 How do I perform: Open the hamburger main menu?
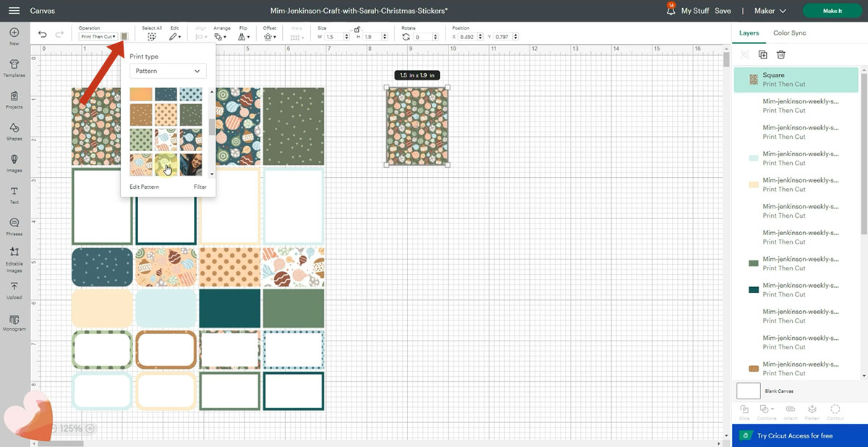click(14, 11)
